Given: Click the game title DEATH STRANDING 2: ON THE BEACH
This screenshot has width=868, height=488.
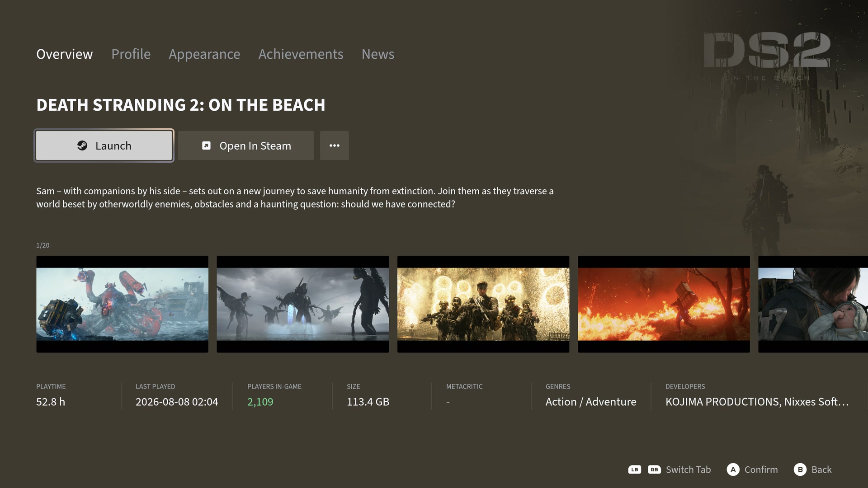Looking at the screenshot, I should (x=181, y=105).
